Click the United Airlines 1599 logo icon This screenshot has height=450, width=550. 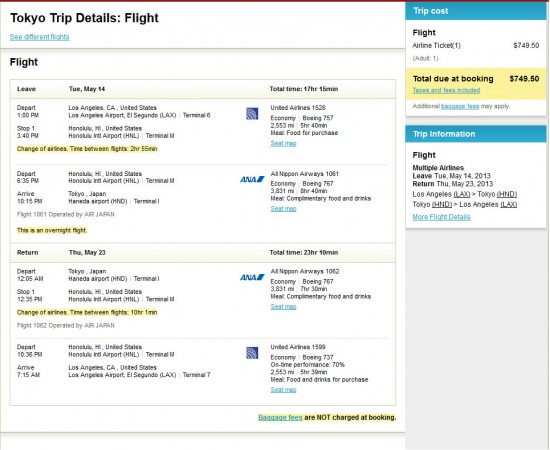[x=252, y=353]
